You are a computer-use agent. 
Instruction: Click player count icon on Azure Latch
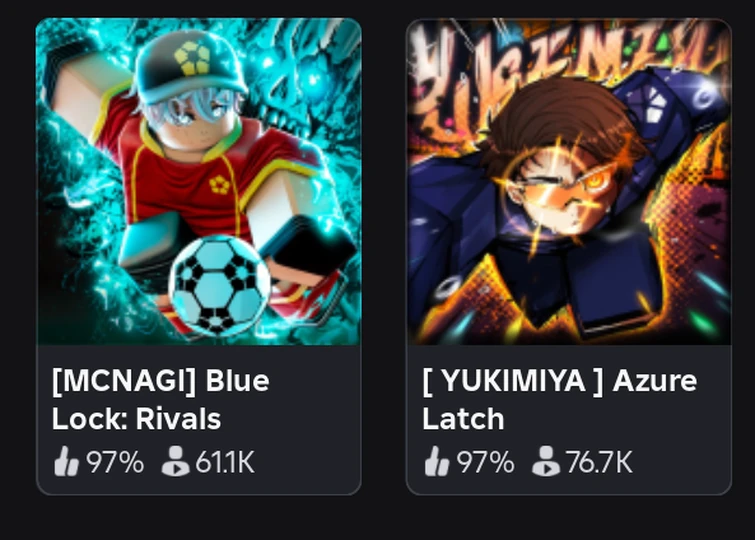click(x=546, y=461)
